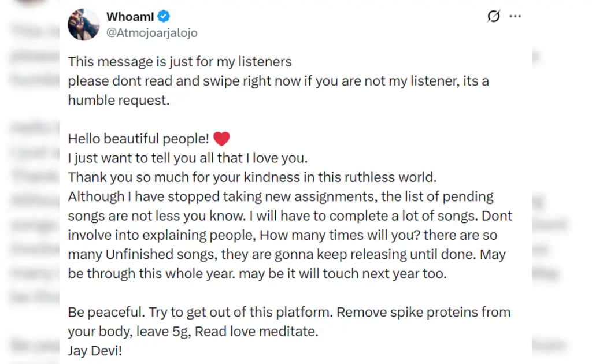Select the greeting 'Hello beautiful people!'
The height and width of the screenshot is (364, 592).
pos(139,138)
